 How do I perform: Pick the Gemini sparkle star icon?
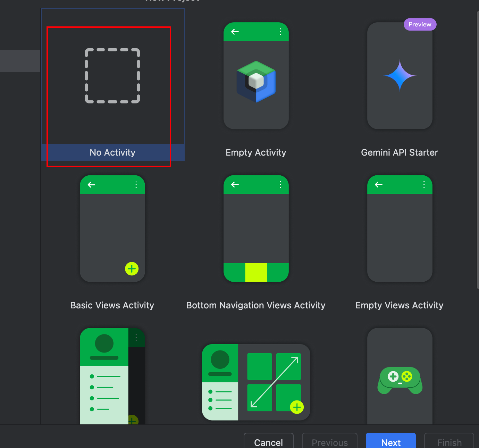[x=400, y=76]
